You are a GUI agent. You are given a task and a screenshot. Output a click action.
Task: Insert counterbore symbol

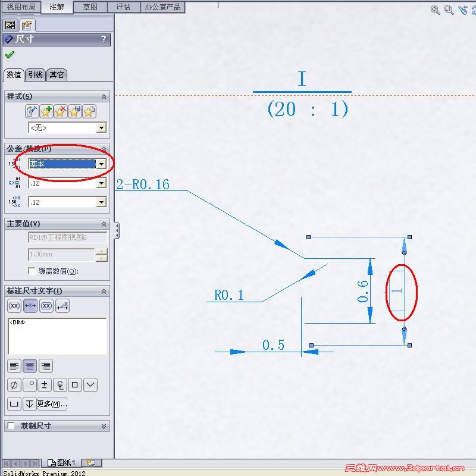coord(14,404)
